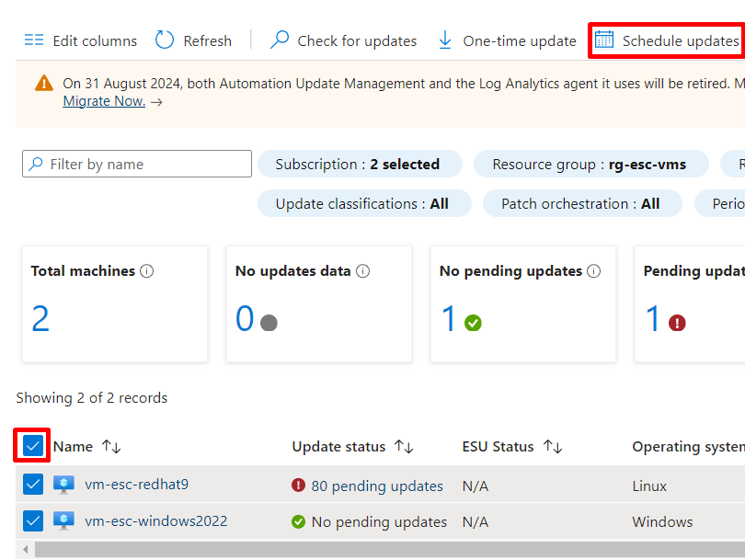Click VM icon next to vm-esc-redhat9
This screenshot has width=745, height=560.
(63, 485)
